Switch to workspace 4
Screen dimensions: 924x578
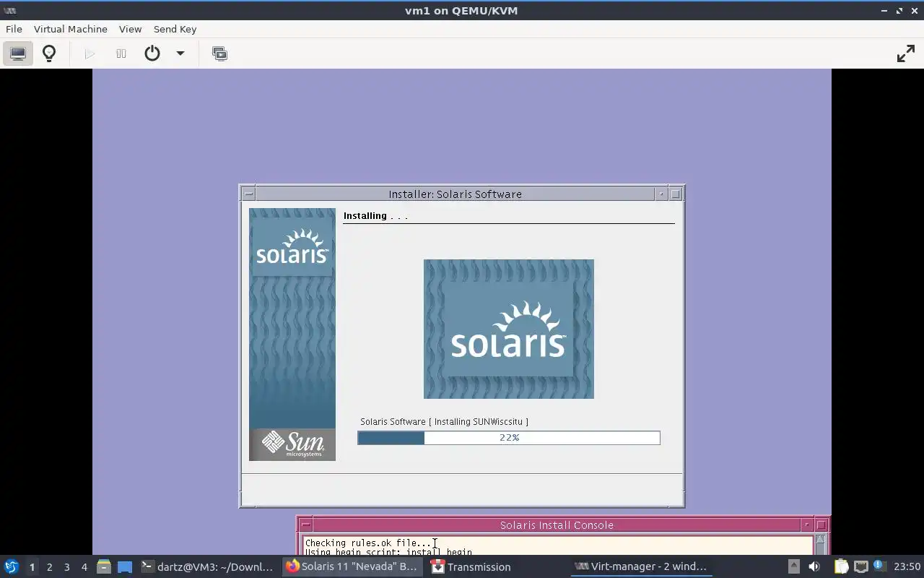[84, 567]
